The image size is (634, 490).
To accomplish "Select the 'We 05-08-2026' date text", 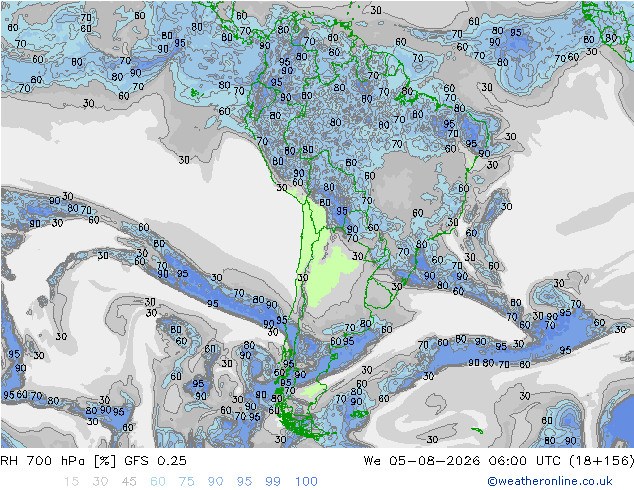I will click(x=422, y=461).
